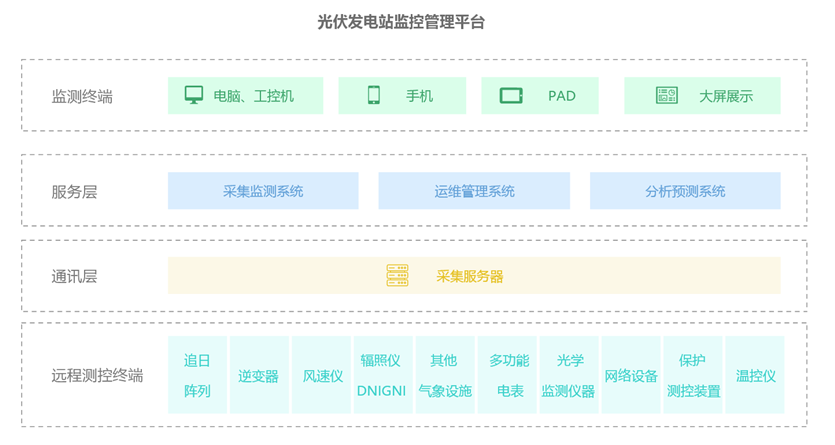Screen dimensions: 835x445
Task: Click the 温控仪 tile
Action: 755,375
